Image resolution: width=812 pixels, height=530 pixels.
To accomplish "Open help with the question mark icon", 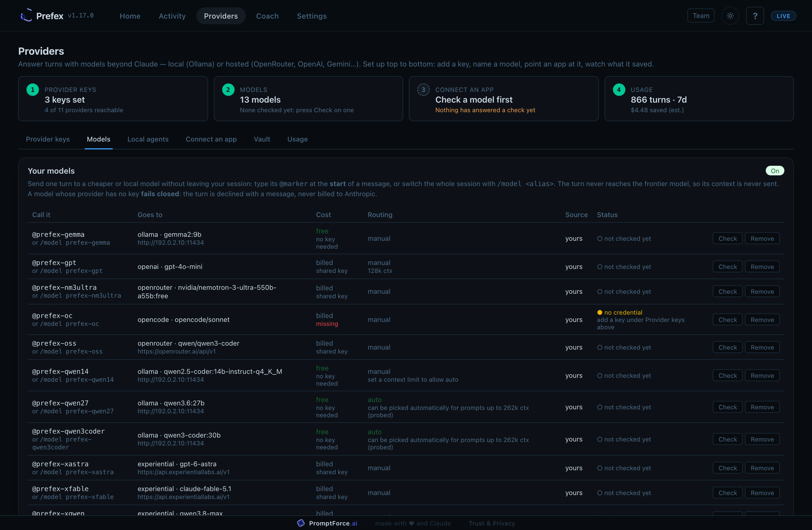I will coord(755,16).
